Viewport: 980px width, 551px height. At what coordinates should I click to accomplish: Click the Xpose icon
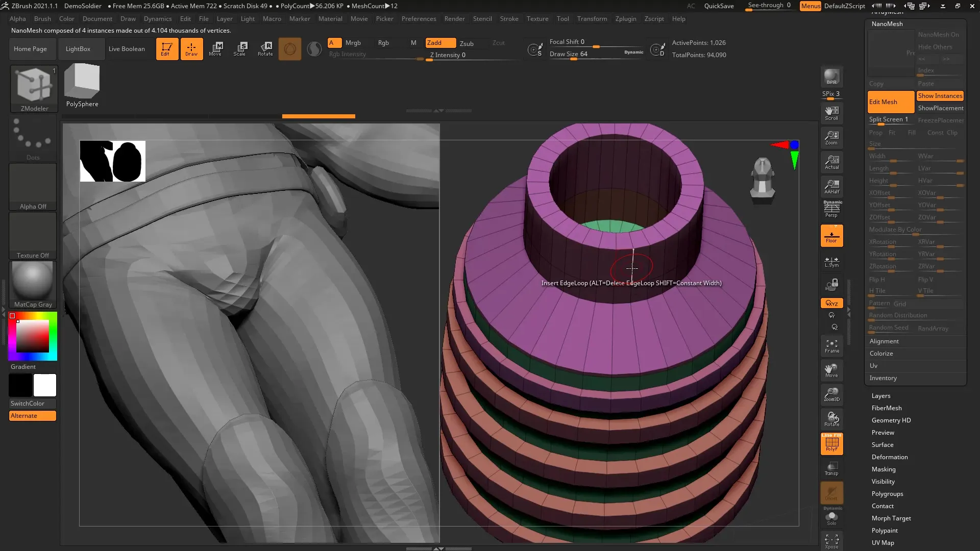[831, 541]
